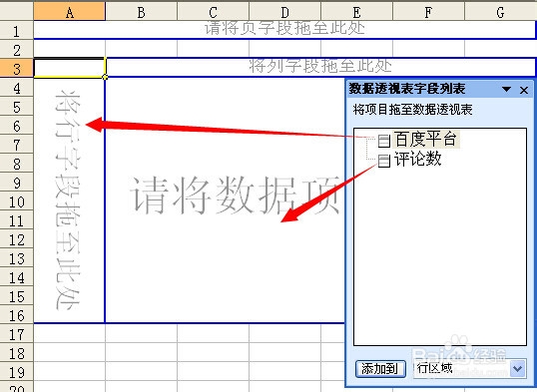Select the 百度平台 field label
This screenshot has width=537, height=392.
pos(425,140)
